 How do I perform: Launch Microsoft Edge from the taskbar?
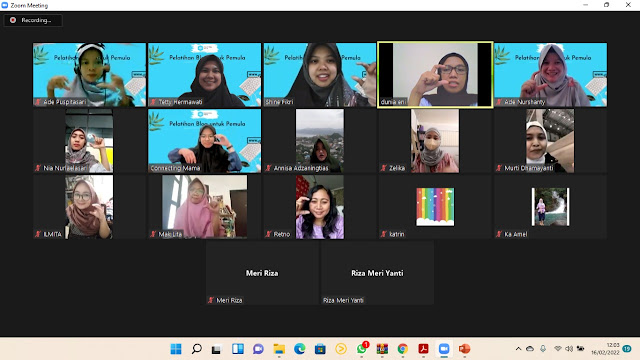tap(300, 349)
